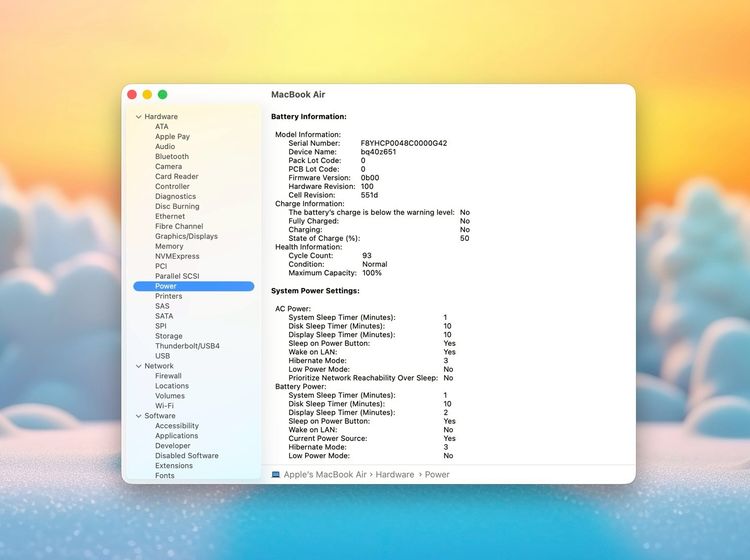Click Power in the path bar
This screenshot has width=750, height=560.
click(437, 474)
